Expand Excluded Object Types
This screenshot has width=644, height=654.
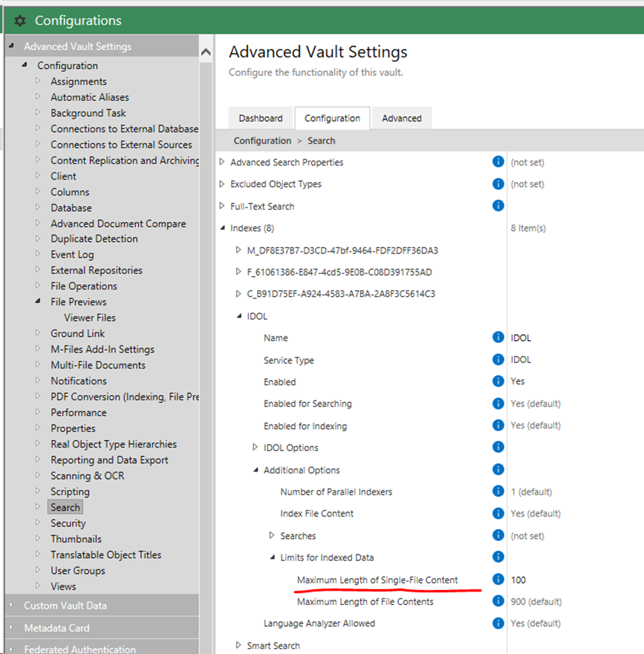pos(222,184)
